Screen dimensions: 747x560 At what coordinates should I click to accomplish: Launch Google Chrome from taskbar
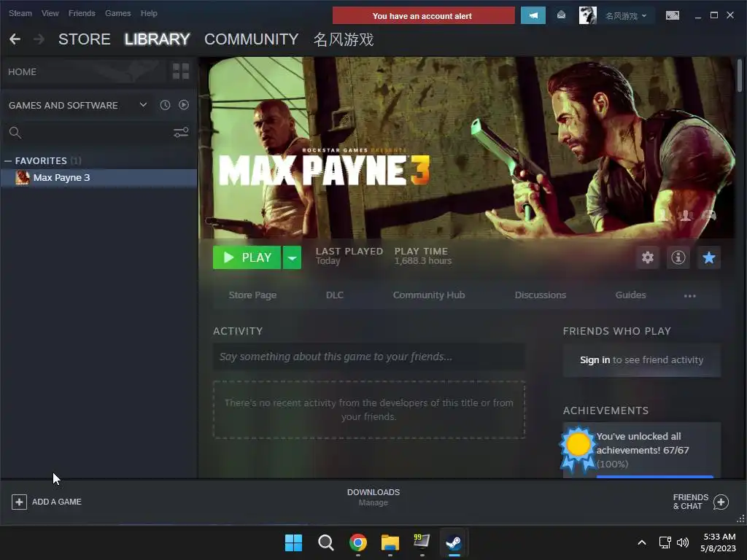pyautogui.click(x=358, y=542)
